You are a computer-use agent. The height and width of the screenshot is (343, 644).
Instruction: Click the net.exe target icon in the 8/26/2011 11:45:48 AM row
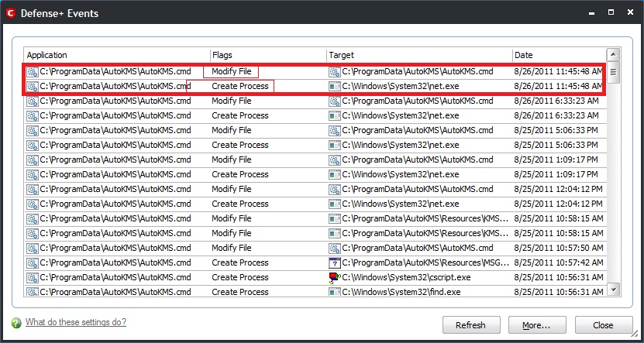tap(335, 87)
